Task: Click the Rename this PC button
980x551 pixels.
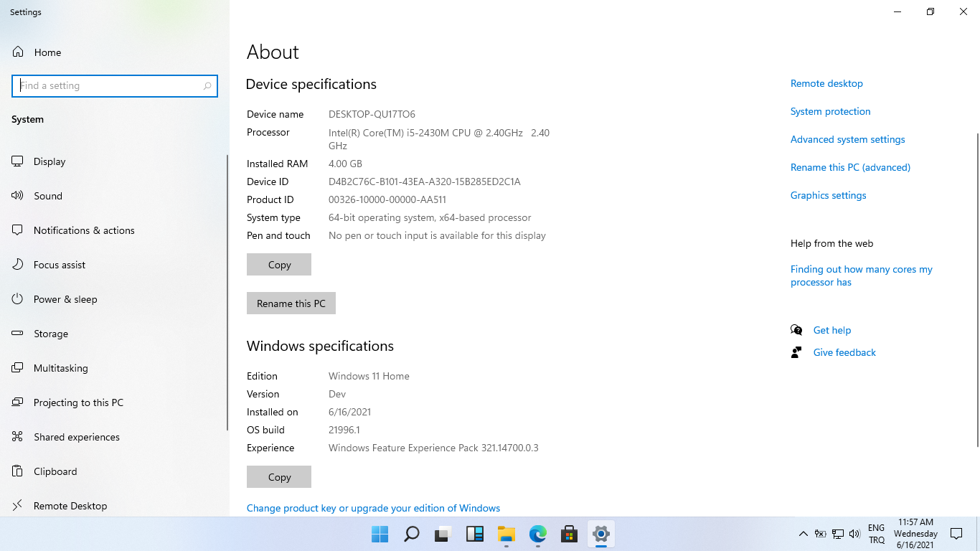Action: [291, 303]
